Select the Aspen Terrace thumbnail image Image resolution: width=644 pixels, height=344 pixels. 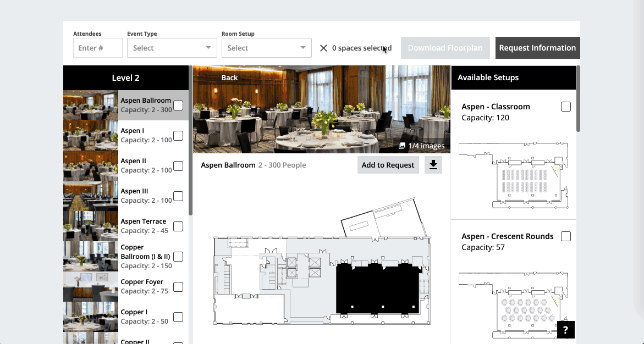[91, 226]
